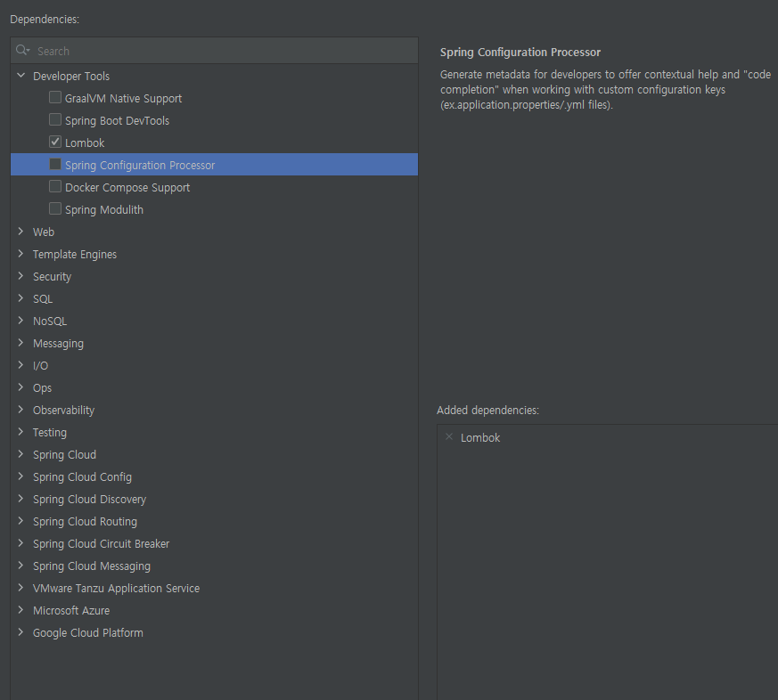Image resolution: width=778 pixels, height=700 pixels.
Task: Select Spring Modulith row text
Action: pyautogui.click(x=104, y=210)
